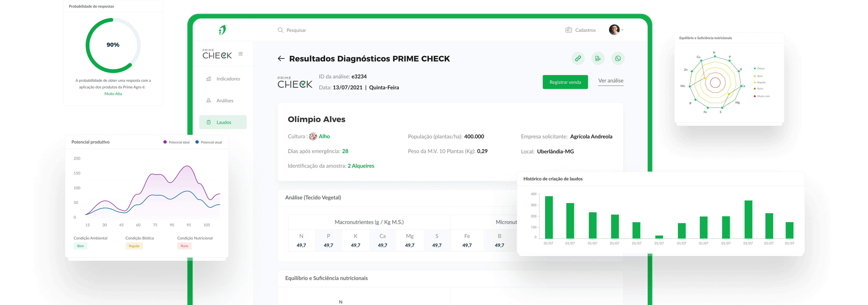
Task: Click the Potencial atual blue legend dot
Action: [x=197, y=142]
